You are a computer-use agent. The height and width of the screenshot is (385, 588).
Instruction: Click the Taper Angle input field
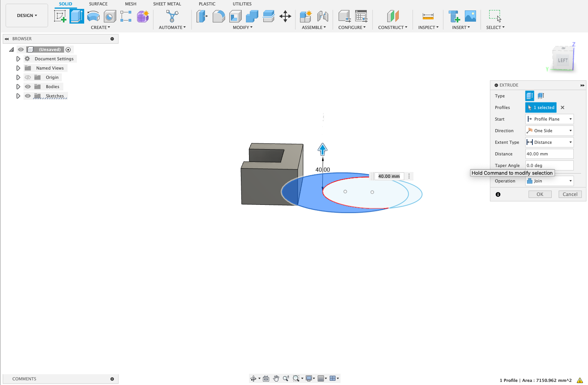pyautogui.click(x=549, y=165)
